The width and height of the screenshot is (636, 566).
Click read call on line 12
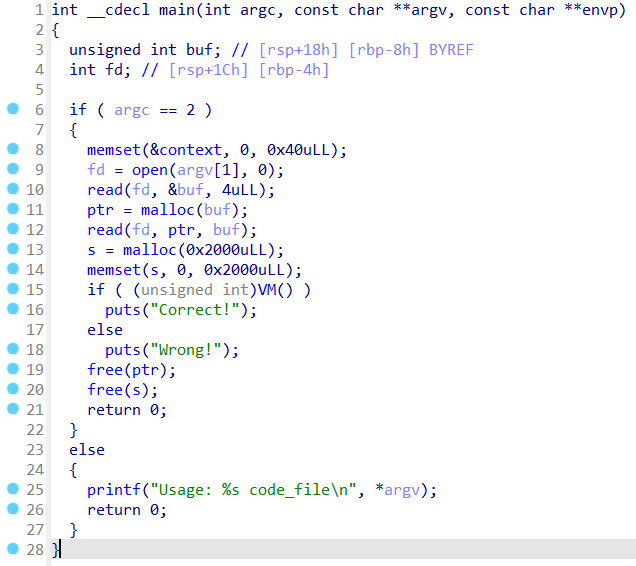[105, 230]
